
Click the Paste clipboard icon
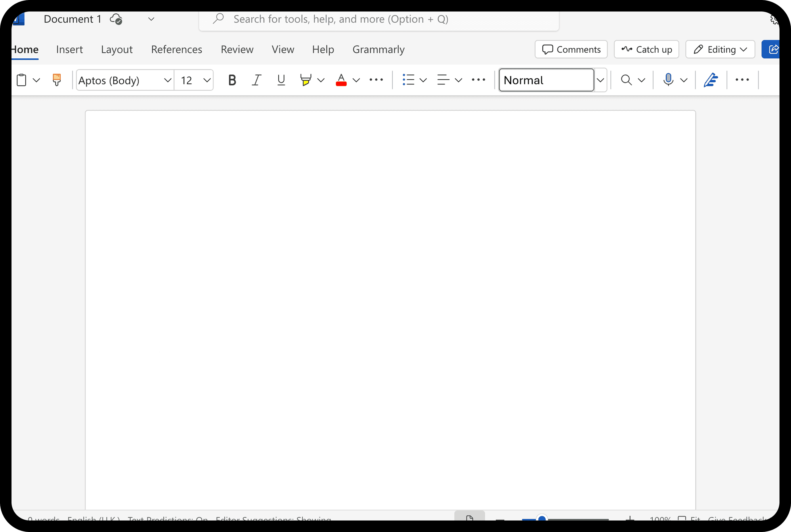coord(21,80)
